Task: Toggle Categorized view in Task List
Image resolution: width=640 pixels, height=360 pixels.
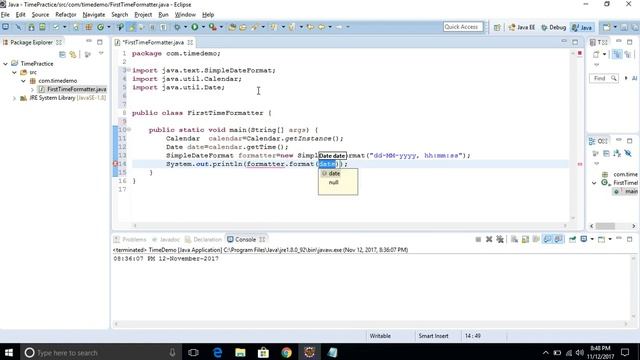Action: (617, 54)
